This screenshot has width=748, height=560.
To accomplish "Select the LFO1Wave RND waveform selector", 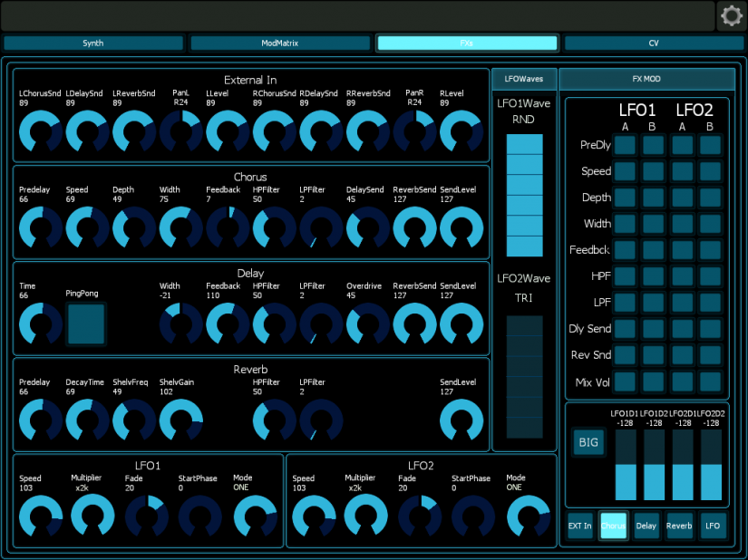I will pyautogui.click(x=524, y=195).
